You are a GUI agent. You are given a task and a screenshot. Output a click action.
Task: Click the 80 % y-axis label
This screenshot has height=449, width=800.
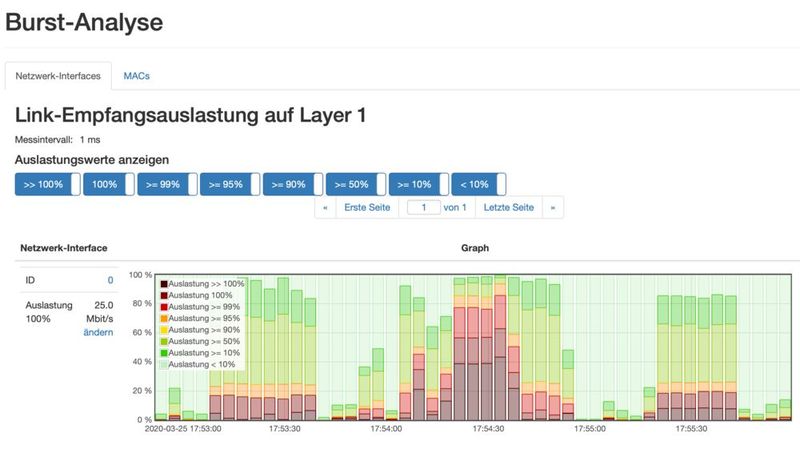(142, 304)
